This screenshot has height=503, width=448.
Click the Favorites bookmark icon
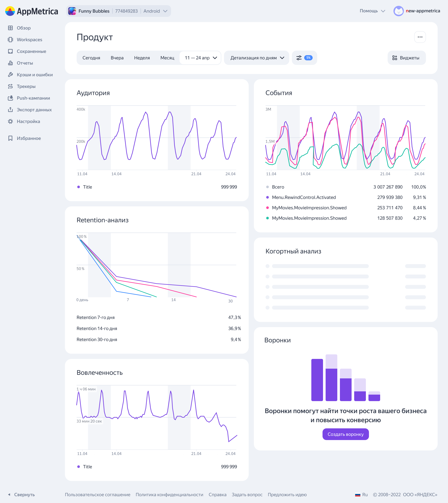[x=10, y=138]
